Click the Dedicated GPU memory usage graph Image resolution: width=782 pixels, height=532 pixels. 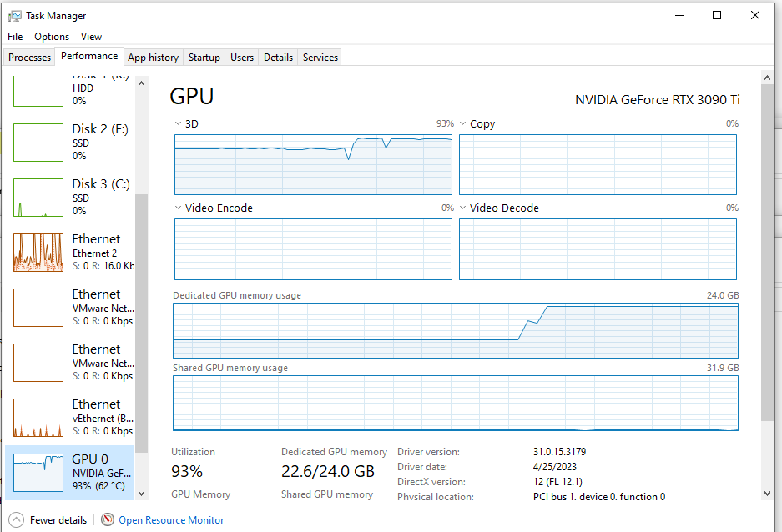click(455, 332)
